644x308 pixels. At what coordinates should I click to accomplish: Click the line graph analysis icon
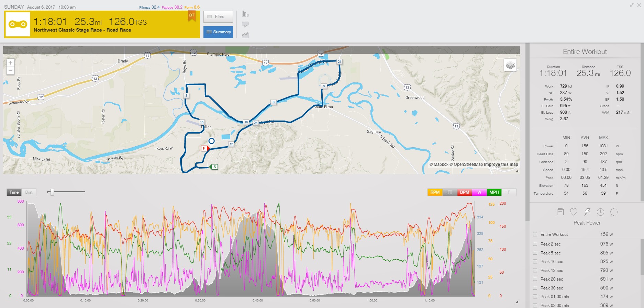tap(245, 35)
